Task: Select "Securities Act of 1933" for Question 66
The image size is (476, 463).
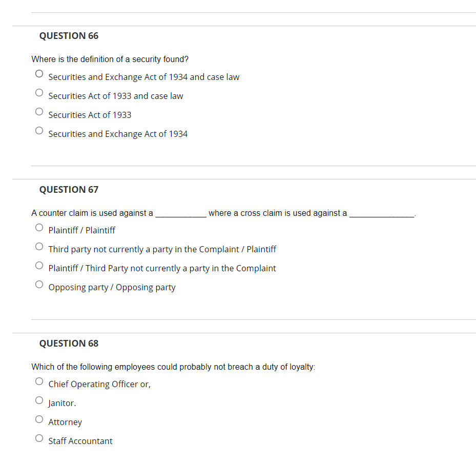Action: (x=39, y=111)
